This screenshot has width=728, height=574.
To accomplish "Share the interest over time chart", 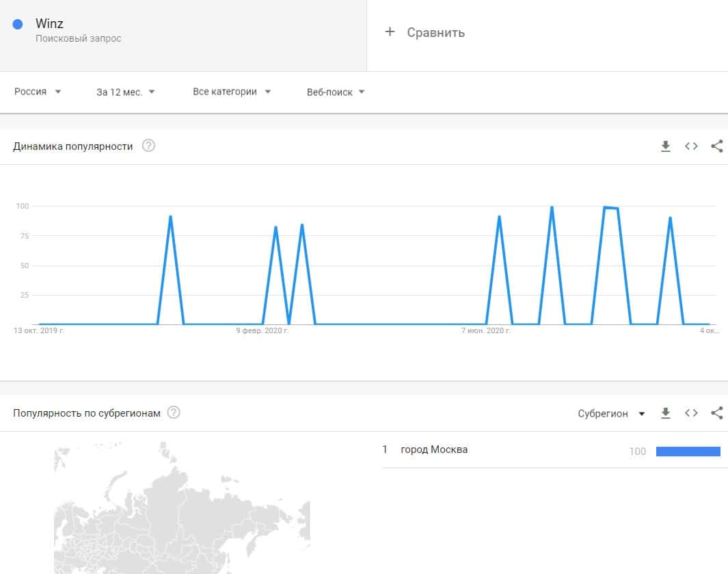I will pyautogui.click(x=716, y=146).
